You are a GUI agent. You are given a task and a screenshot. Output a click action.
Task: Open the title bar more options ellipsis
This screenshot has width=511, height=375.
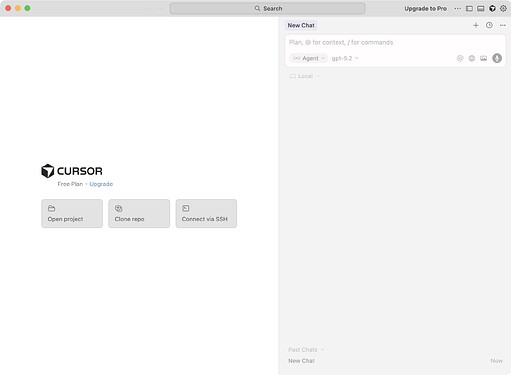(458, 9)
